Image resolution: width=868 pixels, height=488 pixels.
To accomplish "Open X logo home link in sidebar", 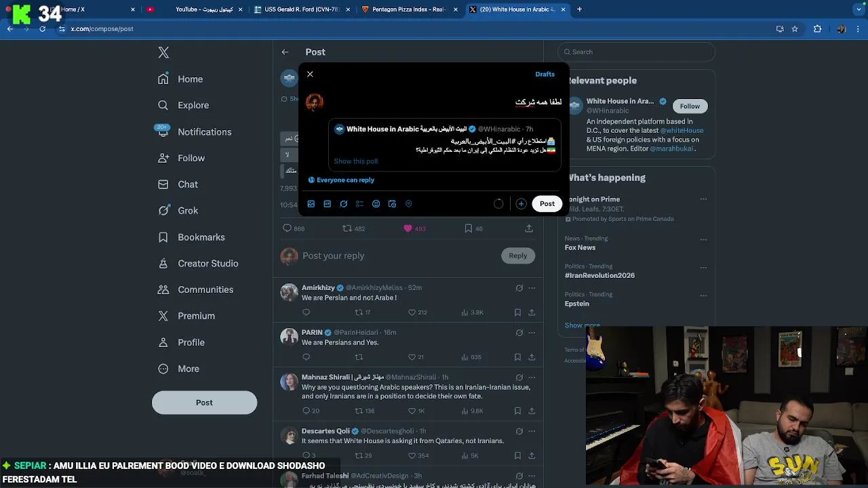I will click(x=163, y=53).
